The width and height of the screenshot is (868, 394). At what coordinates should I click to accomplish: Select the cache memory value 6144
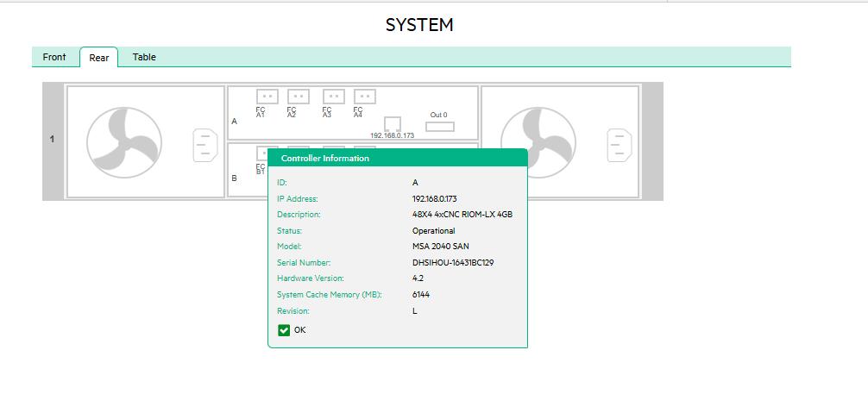point(421,295)
